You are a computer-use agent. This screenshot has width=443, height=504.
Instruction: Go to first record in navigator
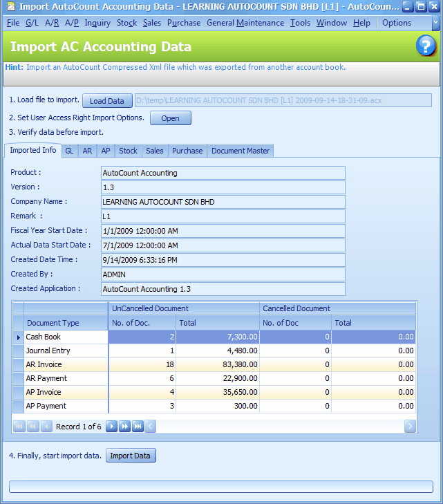pyautogui.click(x=19, y=427)
